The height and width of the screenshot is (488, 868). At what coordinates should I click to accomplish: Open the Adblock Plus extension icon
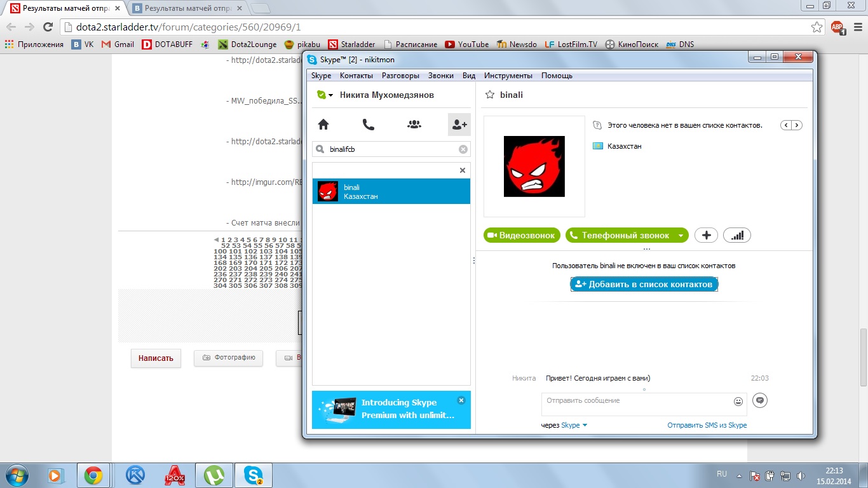click(x=837, y=27)
